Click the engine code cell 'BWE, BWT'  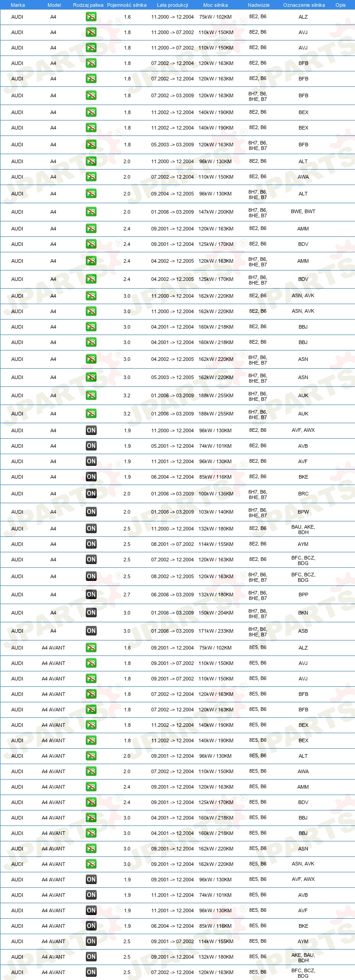(303, 211)
